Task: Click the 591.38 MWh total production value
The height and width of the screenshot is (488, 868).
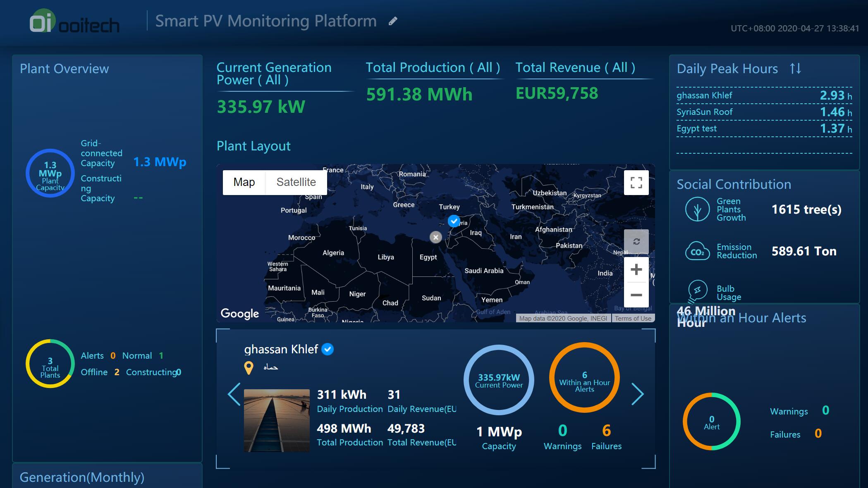Action: 419,94
